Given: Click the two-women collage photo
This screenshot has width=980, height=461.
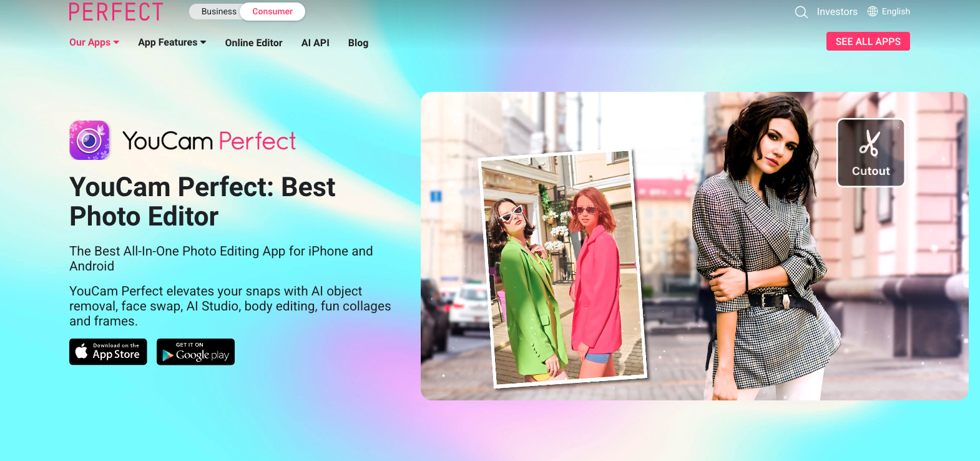Looking at the screenshot, I should pyautogui.click(x=563, y=269).
